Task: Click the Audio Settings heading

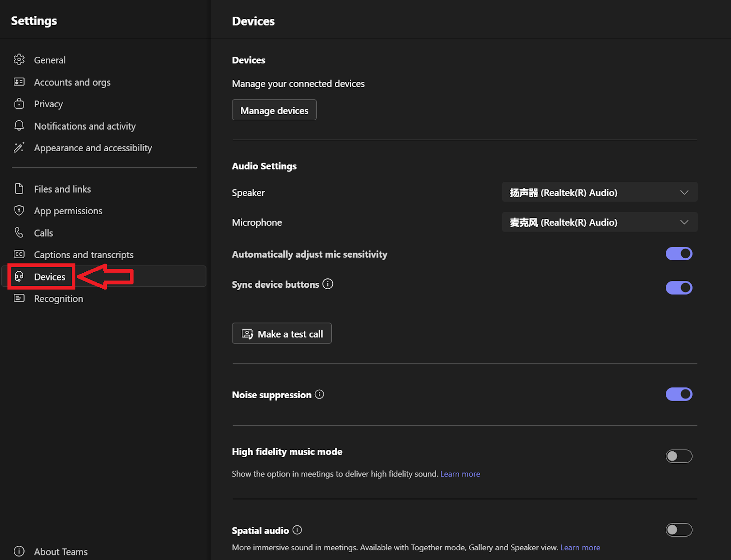Action: tap(264, 166)
